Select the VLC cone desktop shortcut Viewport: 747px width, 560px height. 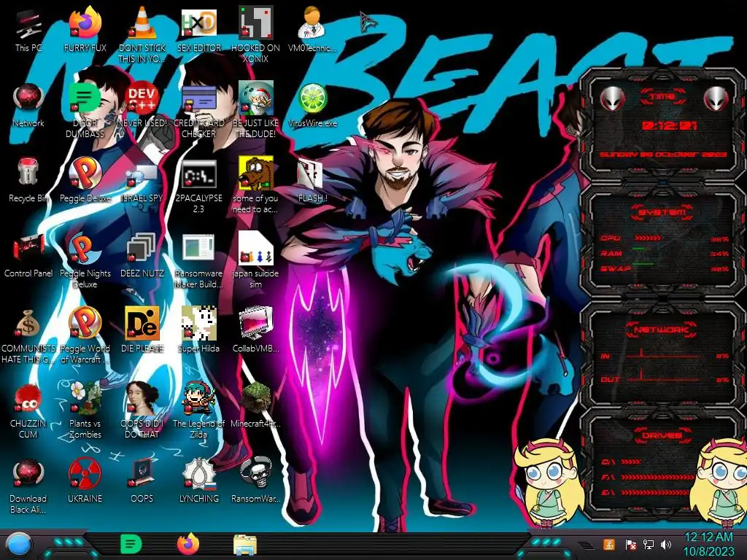pos(142,23)
